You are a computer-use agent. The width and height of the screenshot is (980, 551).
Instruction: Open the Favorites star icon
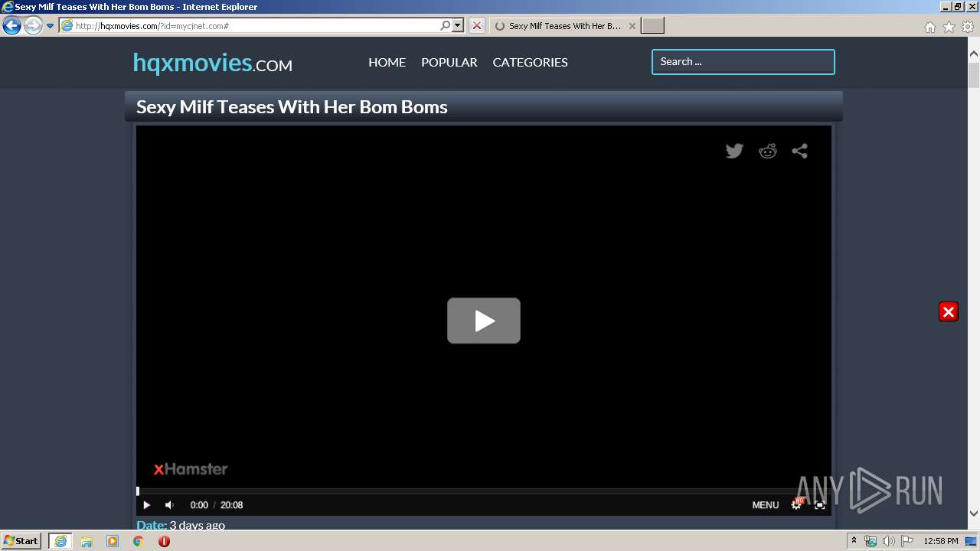[949, 27]
